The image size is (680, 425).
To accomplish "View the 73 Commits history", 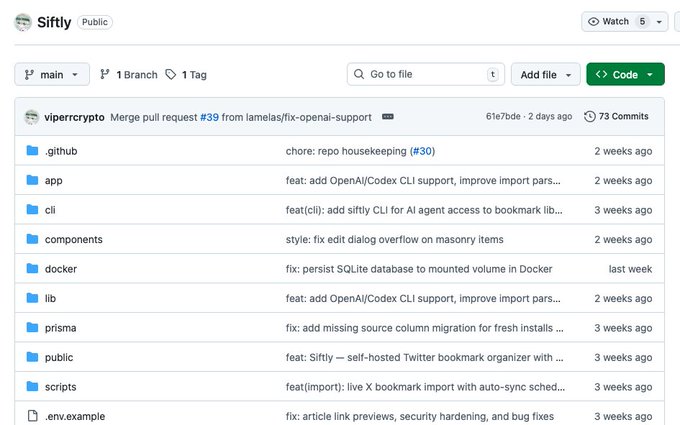I will [616, 116].
